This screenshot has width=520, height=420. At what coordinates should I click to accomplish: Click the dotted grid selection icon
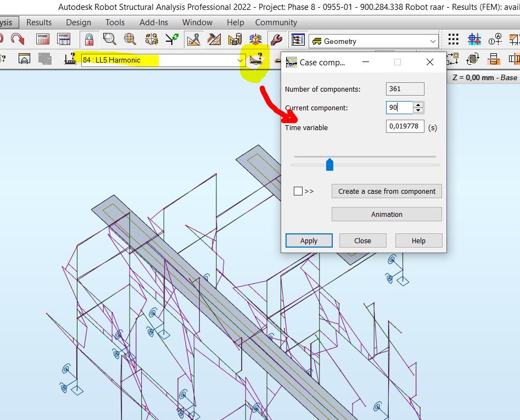[x=453, y=39]
